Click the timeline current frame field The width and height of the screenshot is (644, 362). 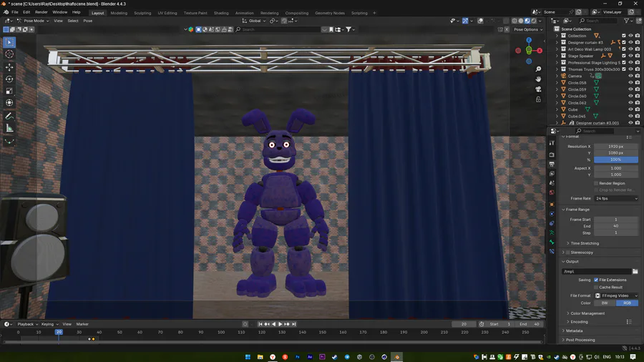464,324
